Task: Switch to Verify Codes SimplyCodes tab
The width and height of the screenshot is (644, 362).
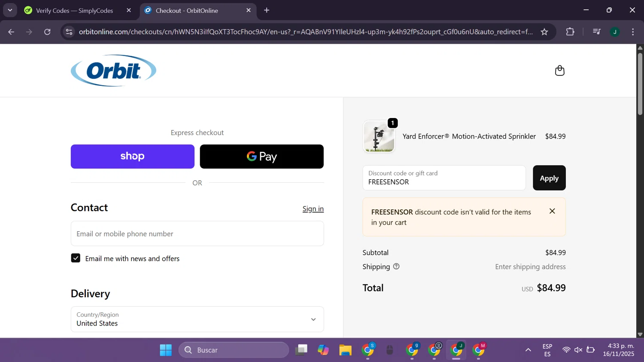Action: pos(74,10)
